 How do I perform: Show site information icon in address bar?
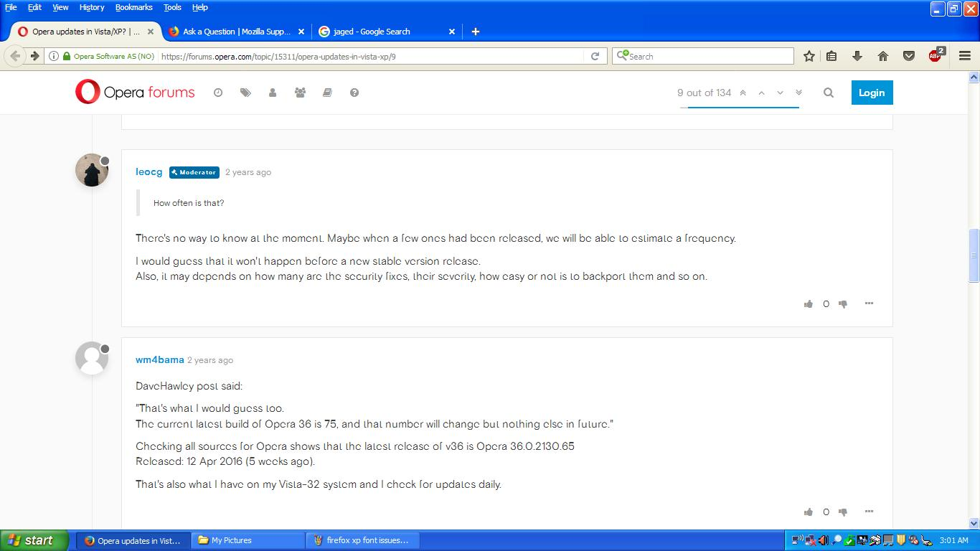pyautogui.click(x=53, y=56)
